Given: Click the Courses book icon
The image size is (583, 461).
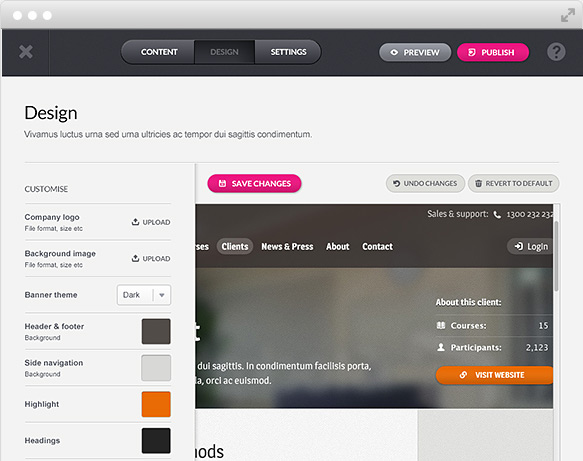Looking at the screenshot, I should (441, 326).
